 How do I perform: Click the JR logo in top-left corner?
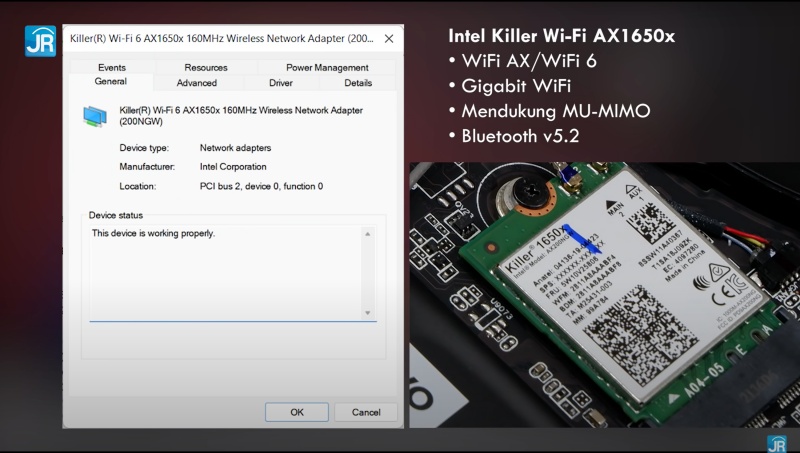point(40,40)
